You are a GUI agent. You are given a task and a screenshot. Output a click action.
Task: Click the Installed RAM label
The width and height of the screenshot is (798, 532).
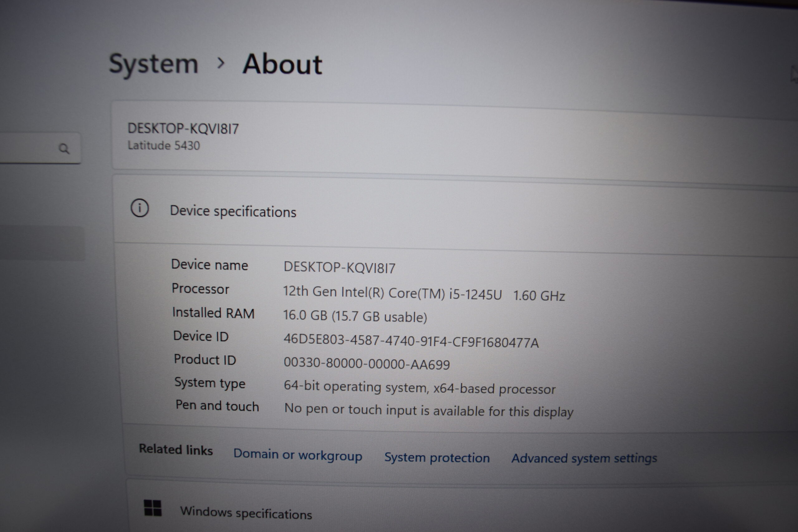(213, 313)
